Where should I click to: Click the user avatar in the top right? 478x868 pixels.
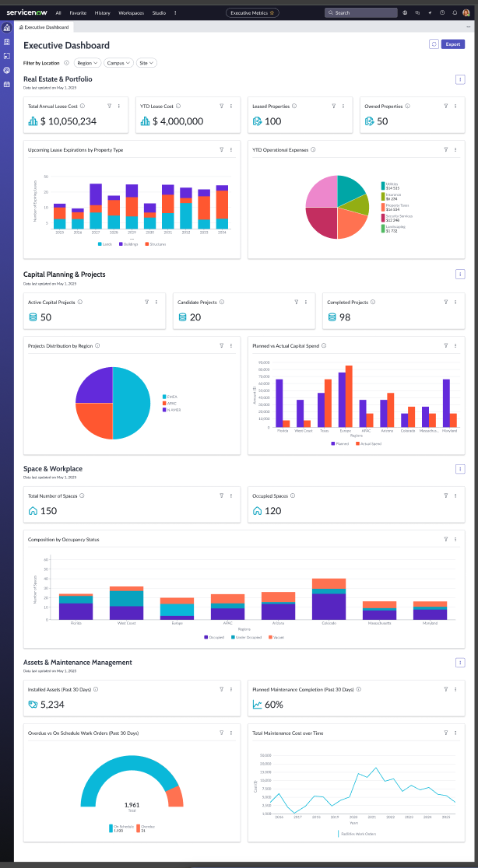tap(466, 13)
